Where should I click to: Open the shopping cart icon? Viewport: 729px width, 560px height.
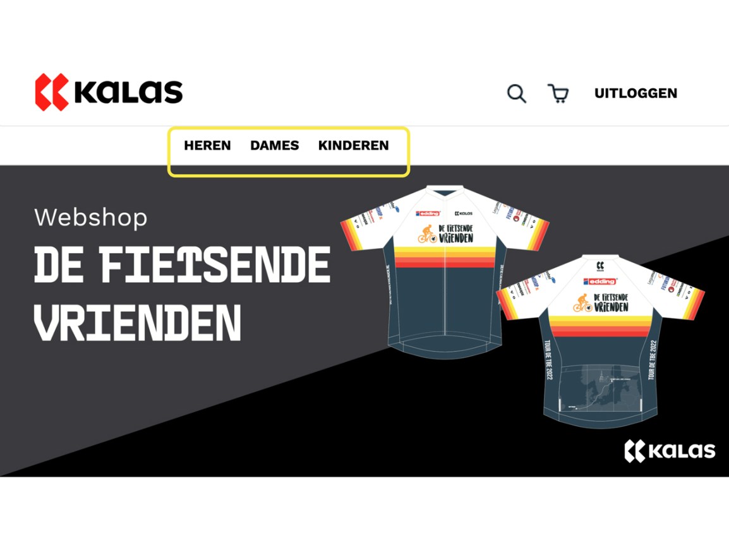(x=558, y=93)
